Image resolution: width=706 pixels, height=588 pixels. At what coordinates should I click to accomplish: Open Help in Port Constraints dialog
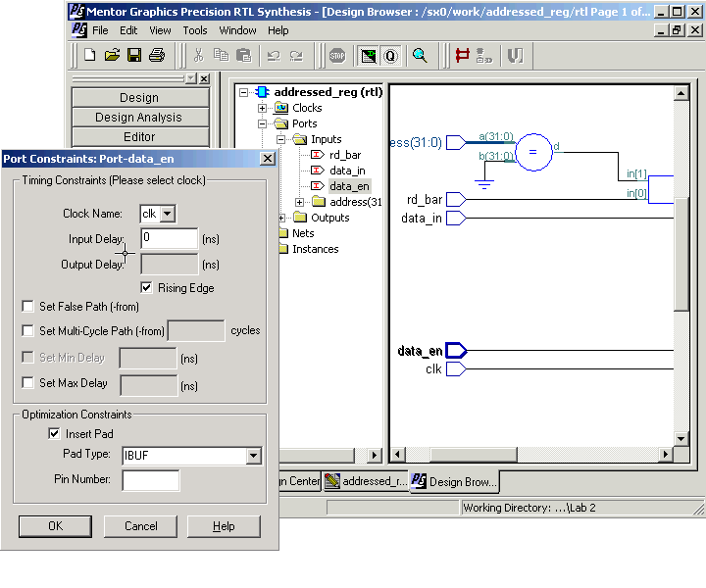point(224,526)
